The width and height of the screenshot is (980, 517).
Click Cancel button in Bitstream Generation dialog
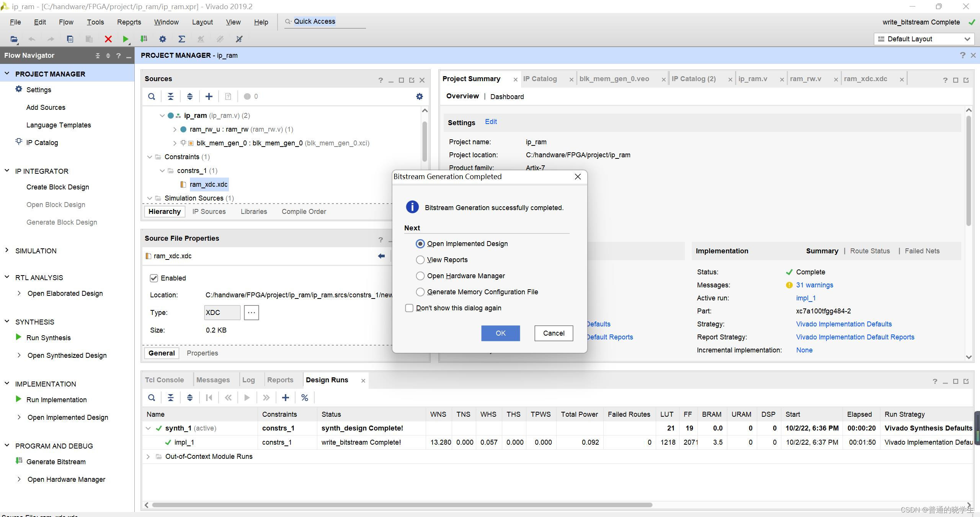[x=554, y=332]
